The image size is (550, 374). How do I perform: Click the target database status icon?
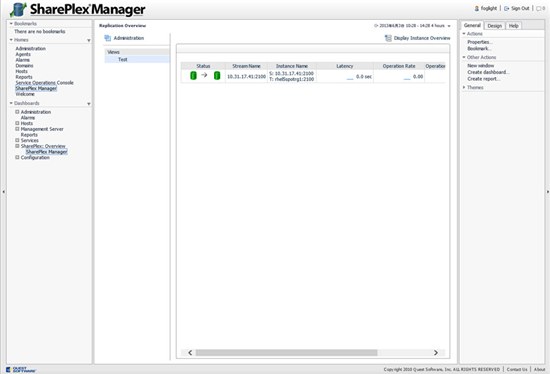coord(217,75)
